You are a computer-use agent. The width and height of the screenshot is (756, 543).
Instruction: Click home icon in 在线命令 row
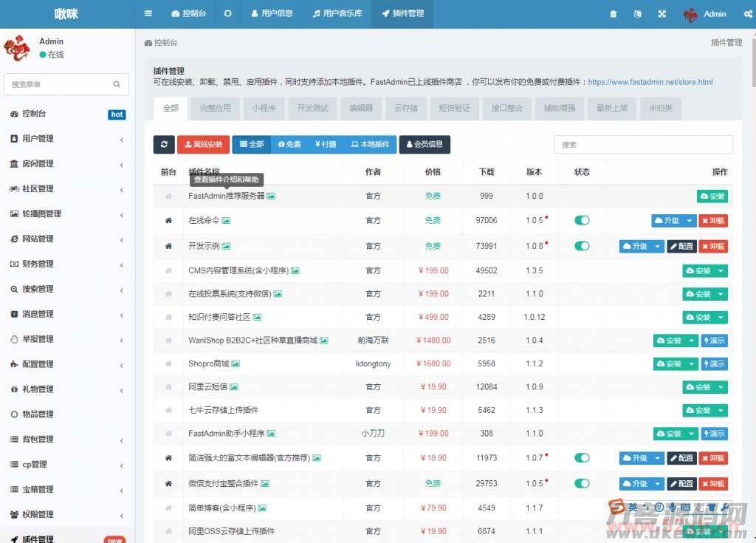click(168, 220)
